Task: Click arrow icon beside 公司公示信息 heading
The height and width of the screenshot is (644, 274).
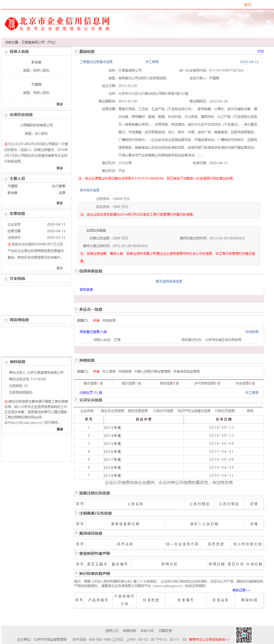Action: click(x=76, y=400)
